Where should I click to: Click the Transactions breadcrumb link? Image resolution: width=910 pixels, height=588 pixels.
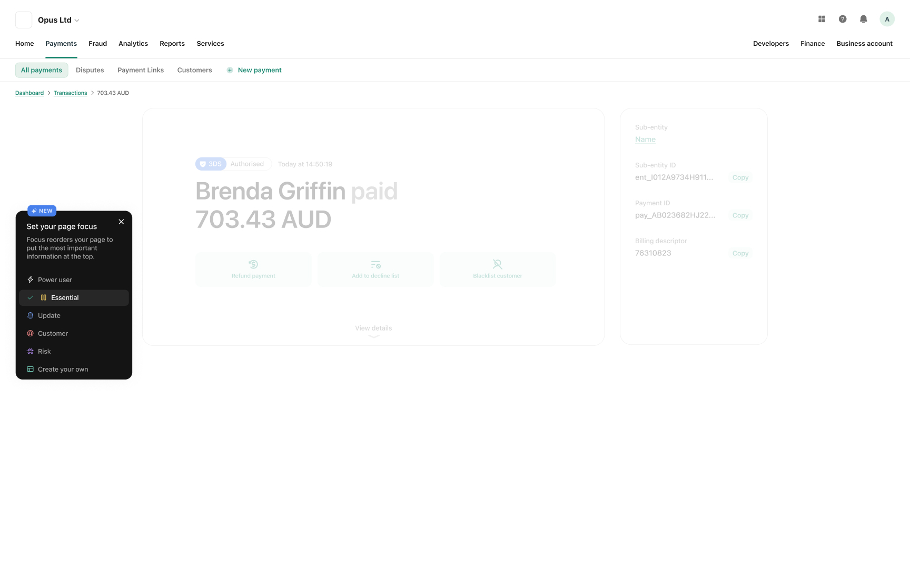(70, 93)
